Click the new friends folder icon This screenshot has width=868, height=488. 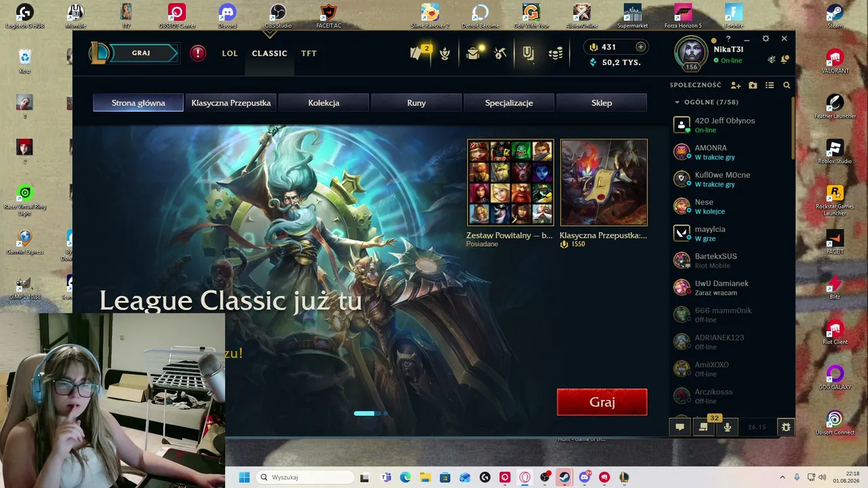753,85
